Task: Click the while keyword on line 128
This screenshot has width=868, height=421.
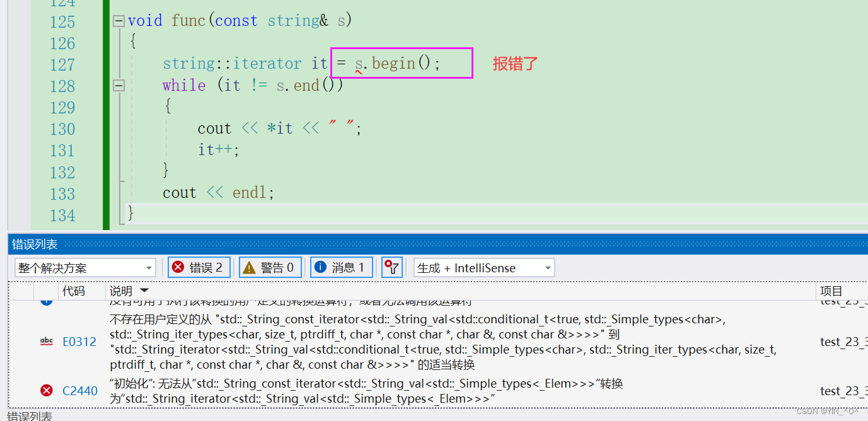Action: [184, 85]
